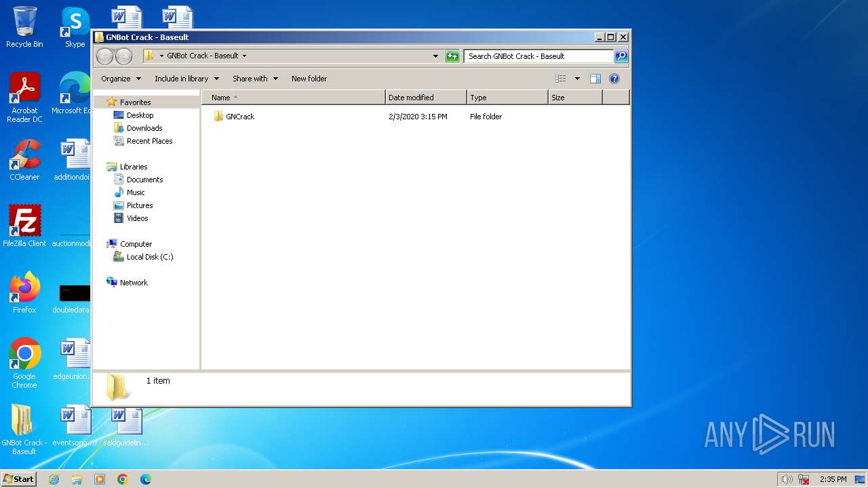
Task: Open the Start menu
Action: tap(18, 479)
